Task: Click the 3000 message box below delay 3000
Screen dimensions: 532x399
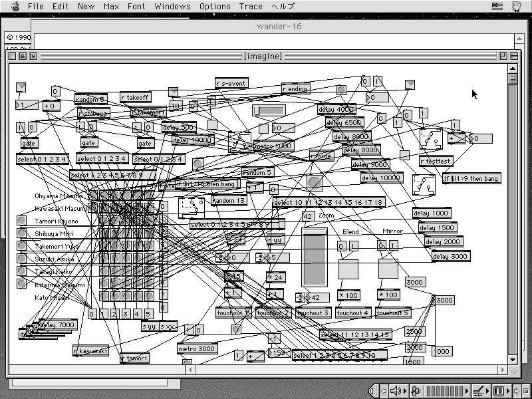Action: 415,282
